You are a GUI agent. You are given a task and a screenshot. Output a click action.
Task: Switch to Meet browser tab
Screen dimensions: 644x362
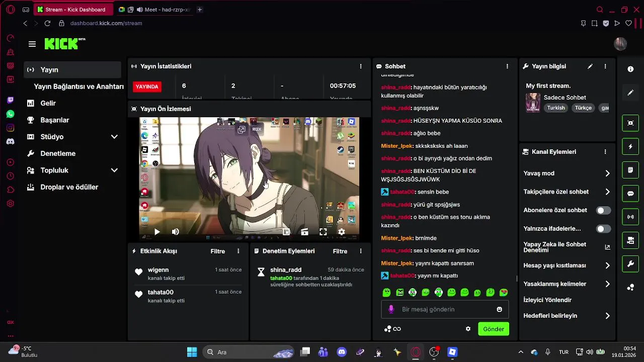point(155,10)
